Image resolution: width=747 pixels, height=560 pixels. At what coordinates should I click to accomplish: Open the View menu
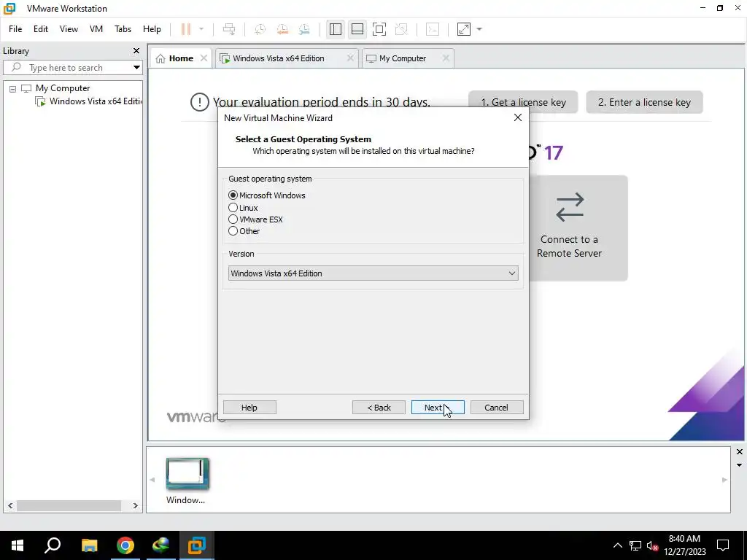(69, 29)
